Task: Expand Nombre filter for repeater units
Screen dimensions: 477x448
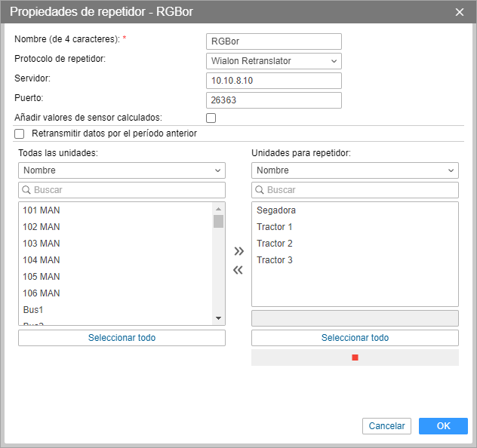Action: pyautogui.click(x=355, y=170)
